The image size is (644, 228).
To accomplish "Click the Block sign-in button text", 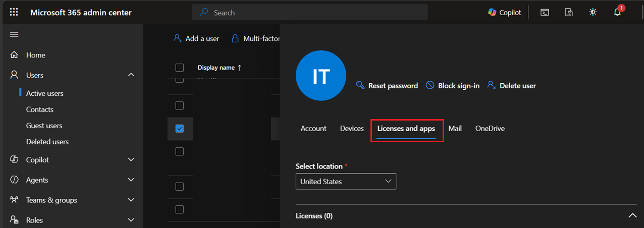I will pyautogui.click(x=459, y=86).
